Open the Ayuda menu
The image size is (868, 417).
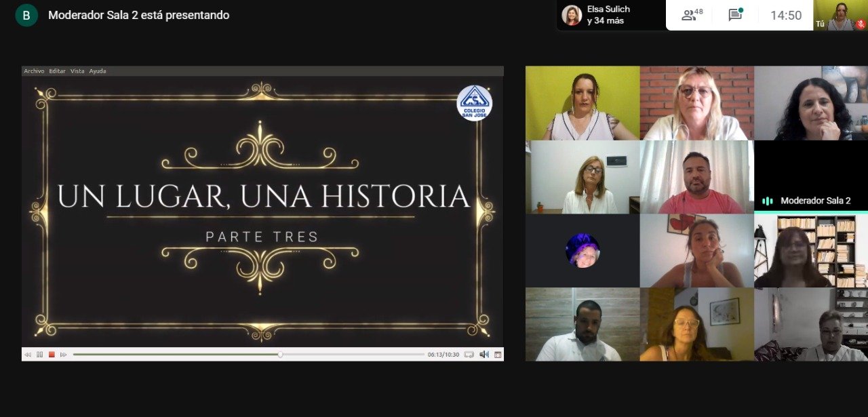pos(98,71)
